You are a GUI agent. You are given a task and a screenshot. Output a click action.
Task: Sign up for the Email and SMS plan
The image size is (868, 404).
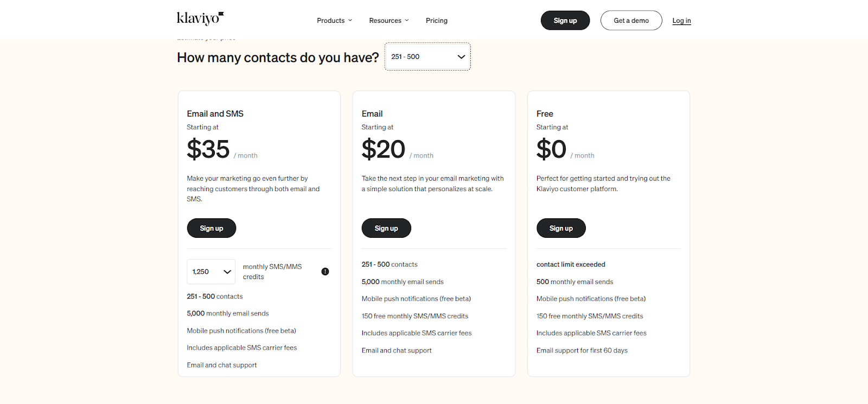pyautogui.click(x=212, y=228)
